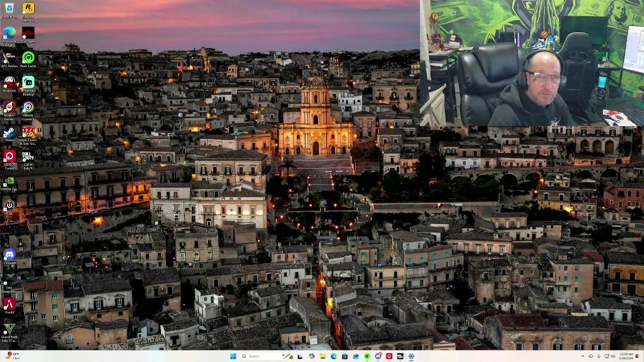Viewport: 644px width, 362px height.
Task: Select the Grand Theft Auto V shortcut
Action: pyautogui.click(x=9, y=329)
